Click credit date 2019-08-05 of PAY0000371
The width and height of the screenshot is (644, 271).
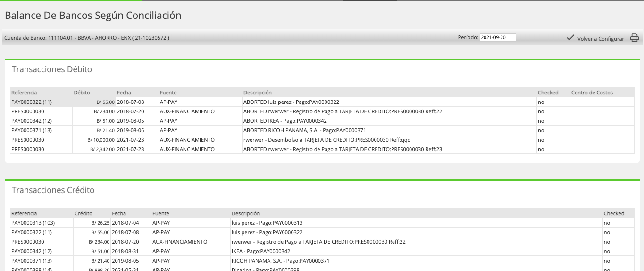click(x=125, y=261)
